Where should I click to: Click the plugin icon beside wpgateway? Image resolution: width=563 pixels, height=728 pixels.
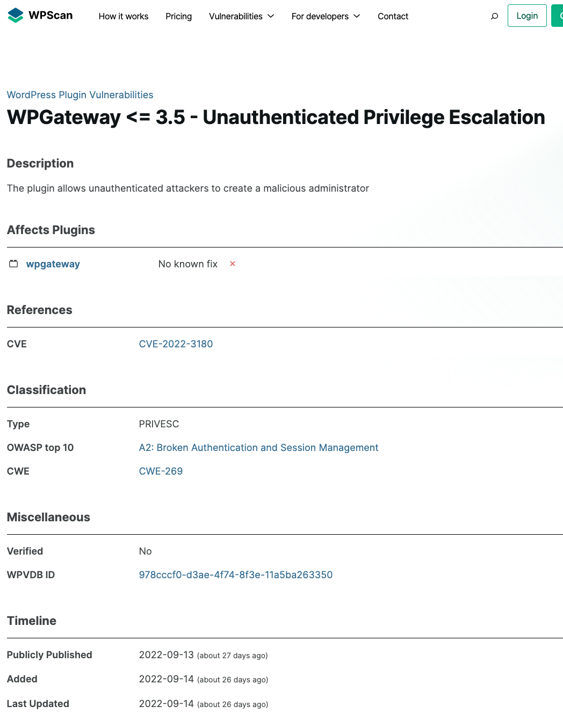coord(13,264)
